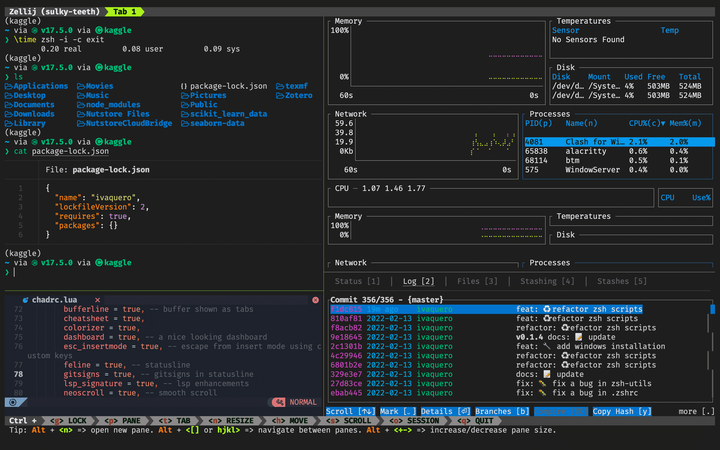Click the Lua file icon beside chadrc.lua

click(24, 299)
